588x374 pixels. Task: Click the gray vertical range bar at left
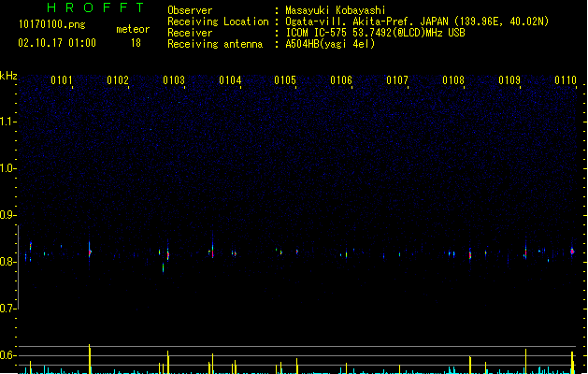pos(18,267)
